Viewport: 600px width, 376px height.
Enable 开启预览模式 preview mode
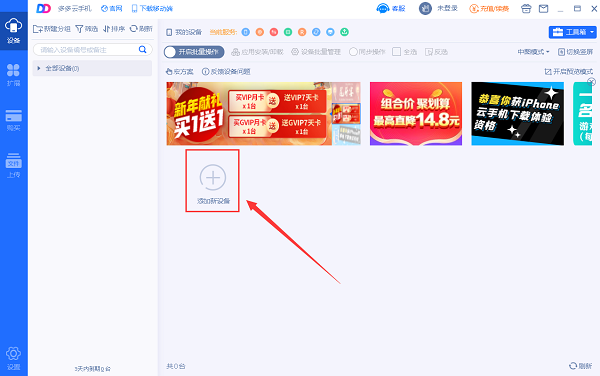(x=569, y=72)
